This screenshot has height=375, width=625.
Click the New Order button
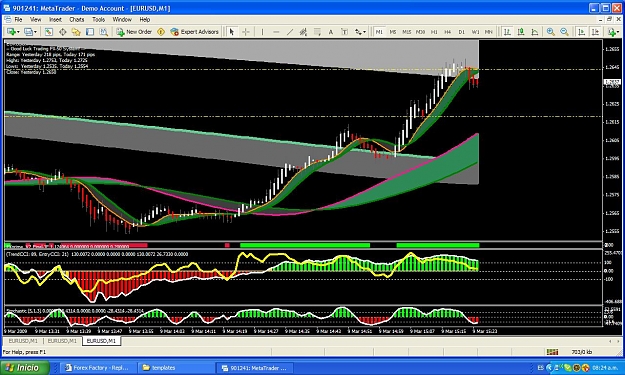(x=134, y=32)
